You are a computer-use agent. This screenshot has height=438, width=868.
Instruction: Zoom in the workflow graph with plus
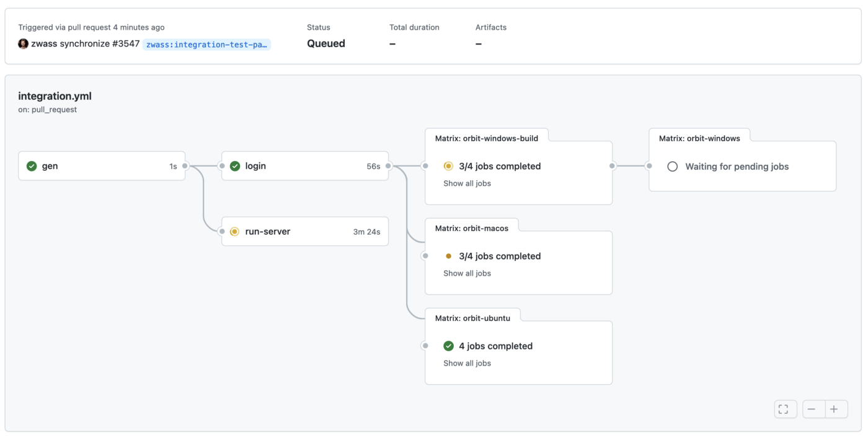pyautogui.click(x=836, y=409)
